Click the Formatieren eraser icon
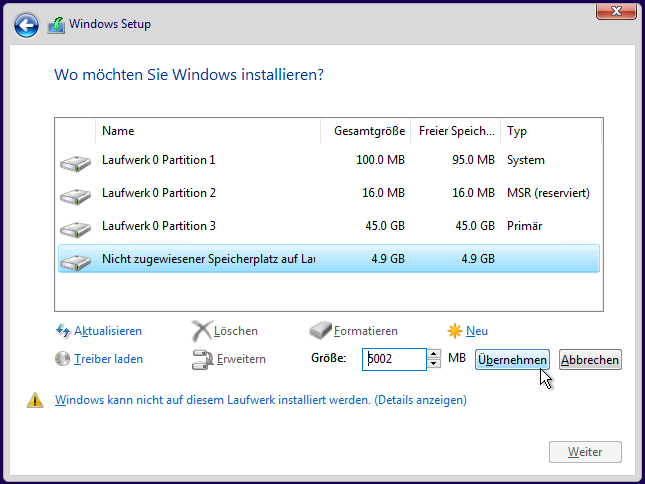Image resolution: width=645 pixels, height=484 pixels. click(320, 331)
